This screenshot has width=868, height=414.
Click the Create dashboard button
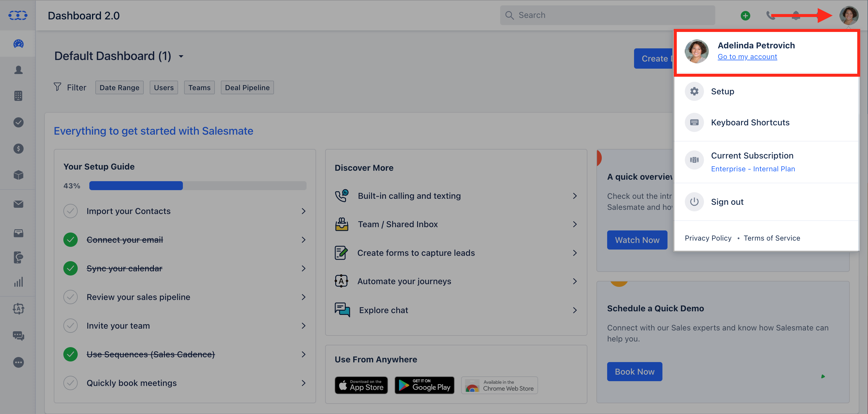[x=654, y=59]
